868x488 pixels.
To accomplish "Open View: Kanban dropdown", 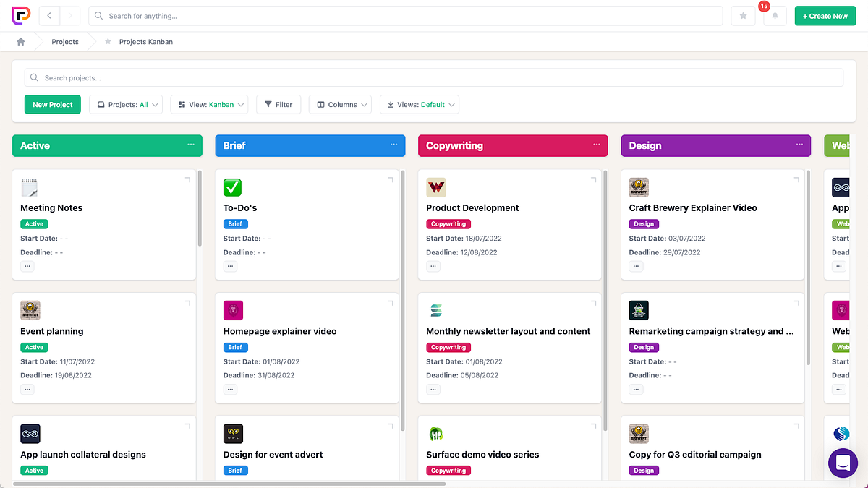I will tap(210, 105).
